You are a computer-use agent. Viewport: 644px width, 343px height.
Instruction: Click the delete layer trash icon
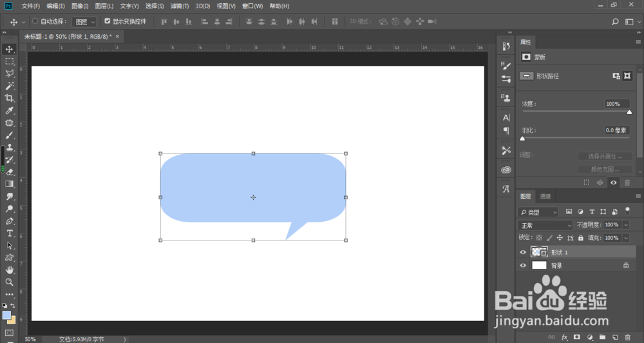coord(627,337)
